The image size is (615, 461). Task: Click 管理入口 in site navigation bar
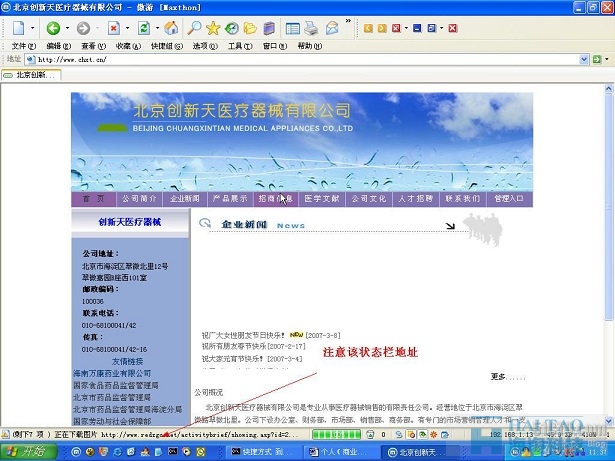509,199
